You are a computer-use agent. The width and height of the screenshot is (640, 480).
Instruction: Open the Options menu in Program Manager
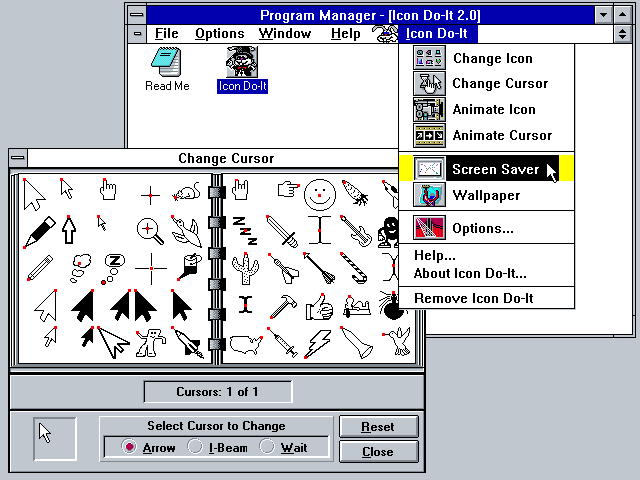click(220, 34)
